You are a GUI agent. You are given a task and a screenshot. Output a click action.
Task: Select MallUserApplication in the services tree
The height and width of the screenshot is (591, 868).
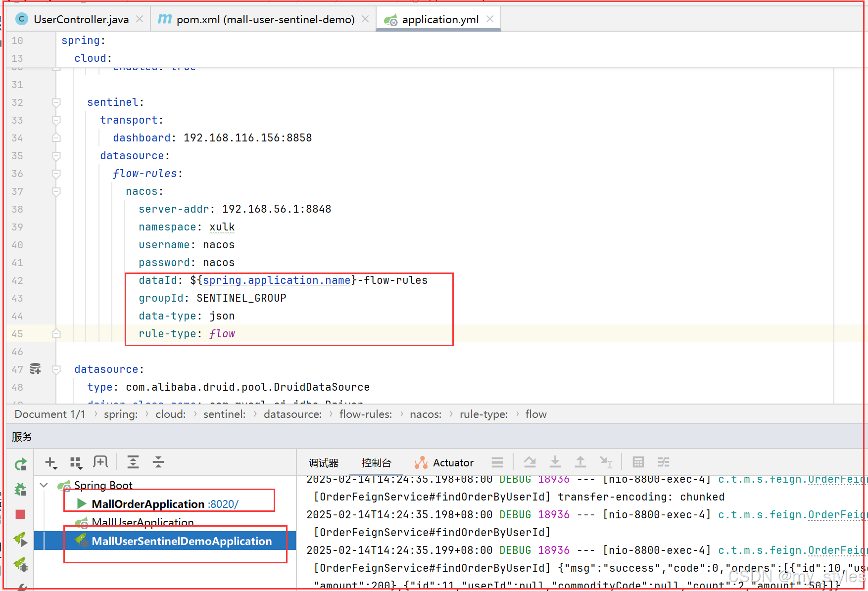coord(143,522)
